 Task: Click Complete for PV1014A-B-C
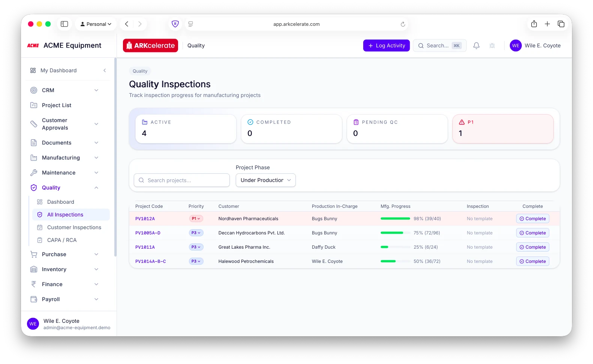[x=532, y=261]
